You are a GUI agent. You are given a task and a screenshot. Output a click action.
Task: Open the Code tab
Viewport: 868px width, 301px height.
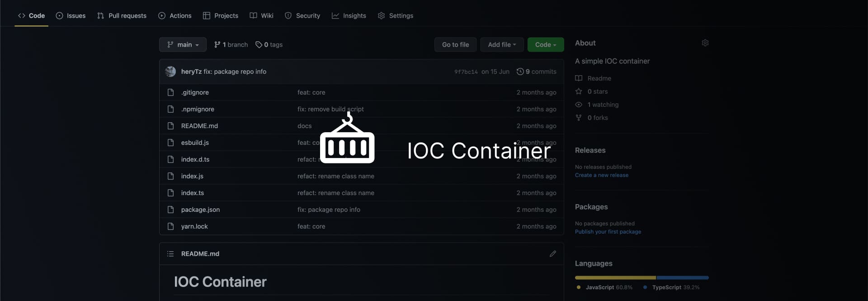[31, 15]
